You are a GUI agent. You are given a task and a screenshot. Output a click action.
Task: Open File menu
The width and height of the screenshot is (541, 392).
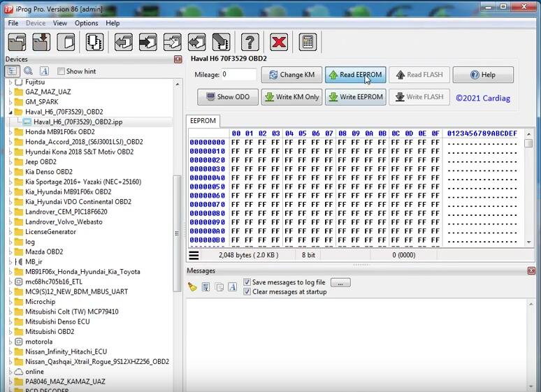[13, 23]
